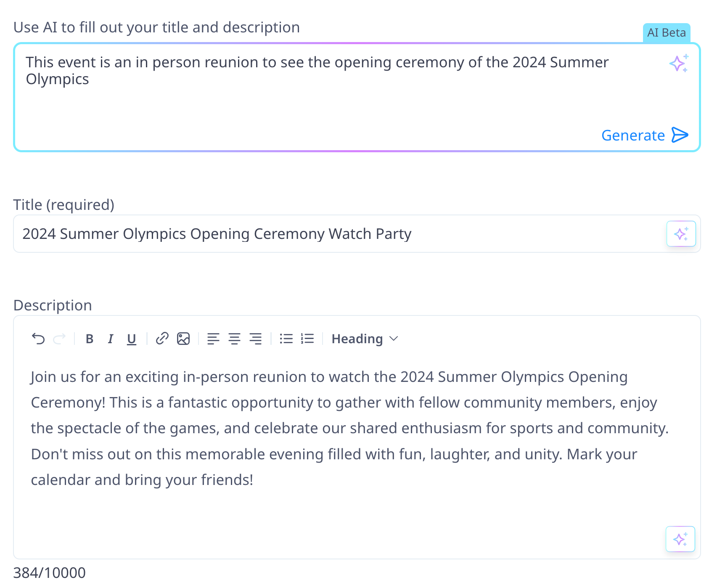The image size is (725, 588).
Task: Select the Redo icon in the description toolbar
Action: click(x=59, y=339)
